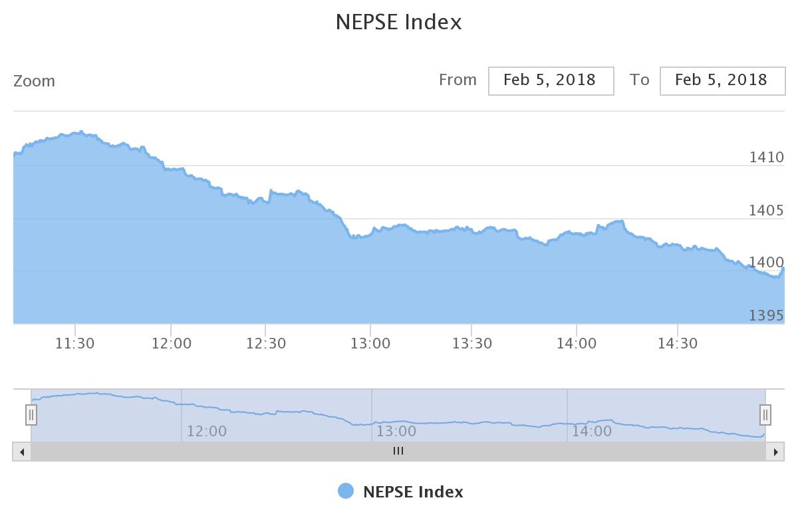This screenshot has height=532, width=798.
Task: Click the 14:00 marker in navigator
Action: 592,431
